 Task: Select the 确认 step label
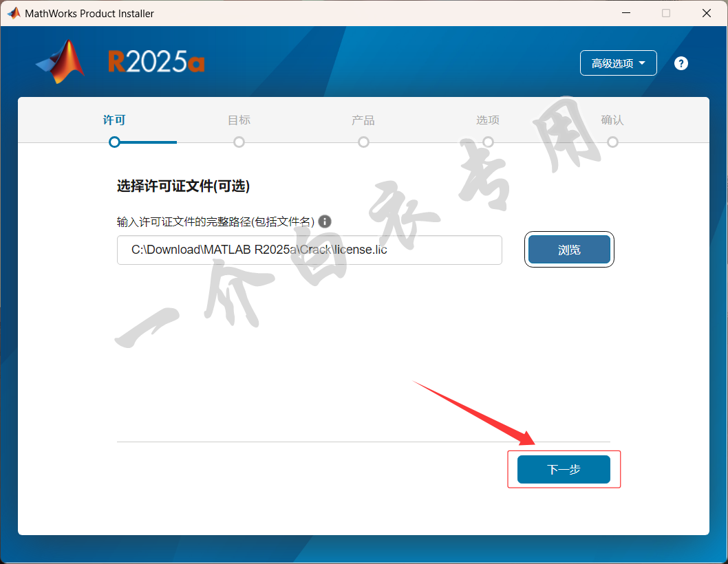coord(612,120)
